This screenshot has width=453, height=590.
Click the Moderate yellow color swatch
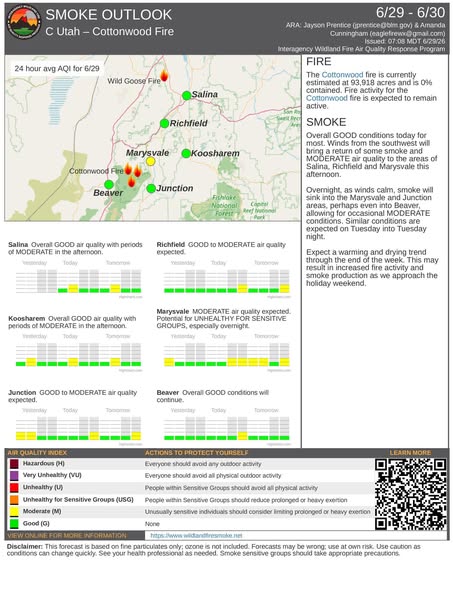tap(14, 511)
